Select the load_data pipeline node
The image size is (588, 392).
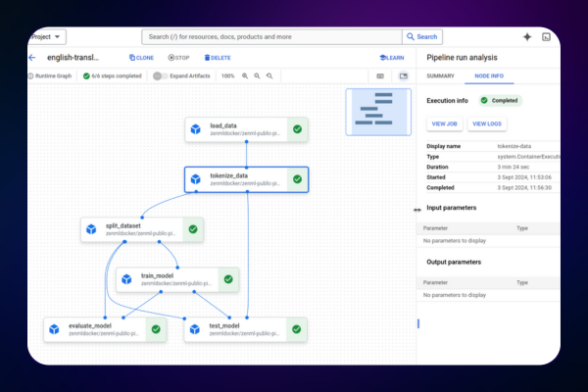point(247,129)
